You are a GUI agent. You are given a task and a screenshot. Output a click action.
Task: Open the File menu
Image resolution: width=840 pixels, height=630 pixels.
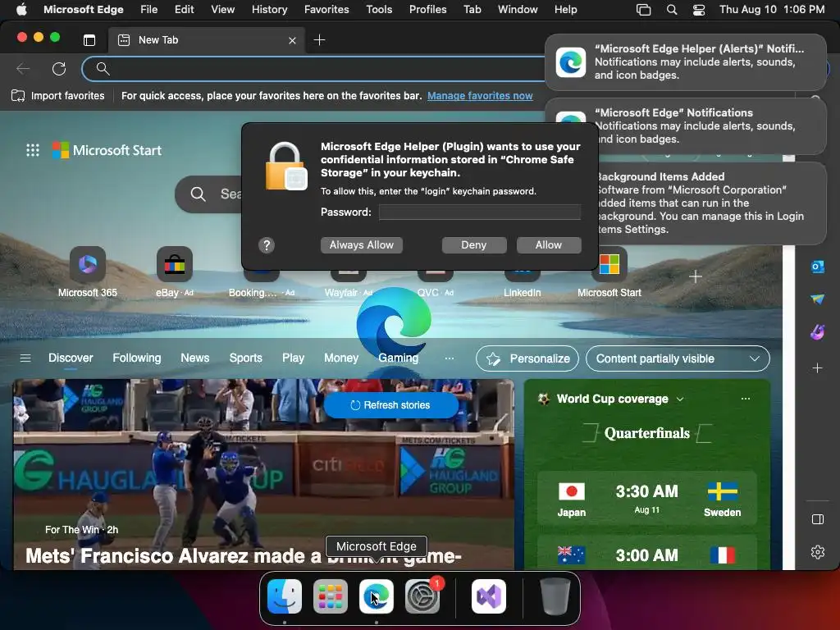(x=149, y=9)
